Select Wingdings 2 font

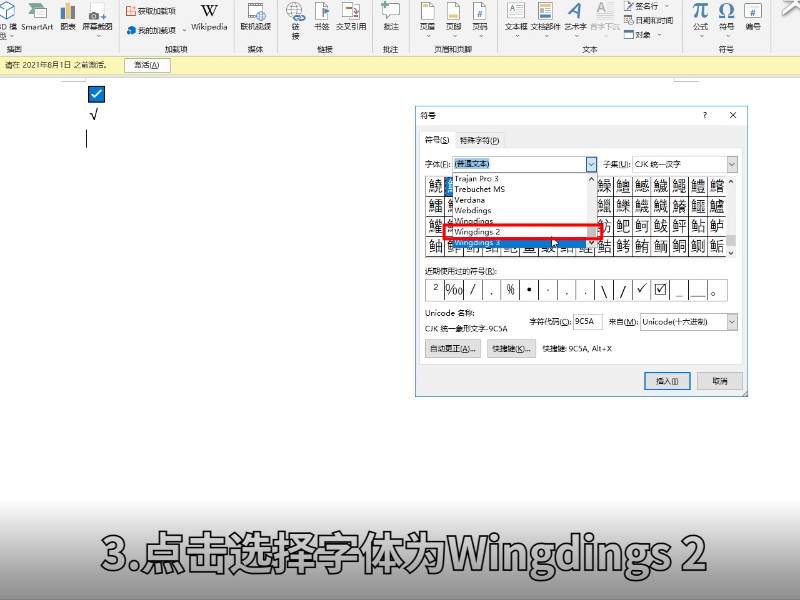click(519, 232)
